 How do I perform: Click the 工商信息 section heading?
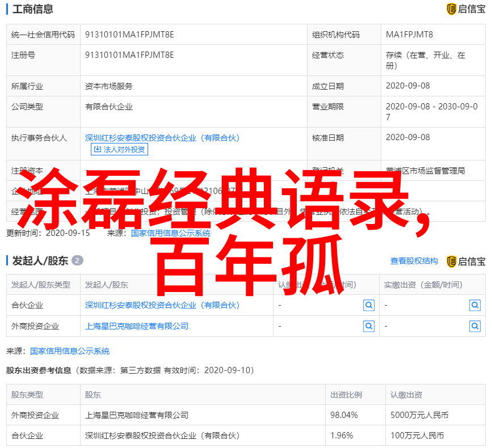(x=33, y=9)
